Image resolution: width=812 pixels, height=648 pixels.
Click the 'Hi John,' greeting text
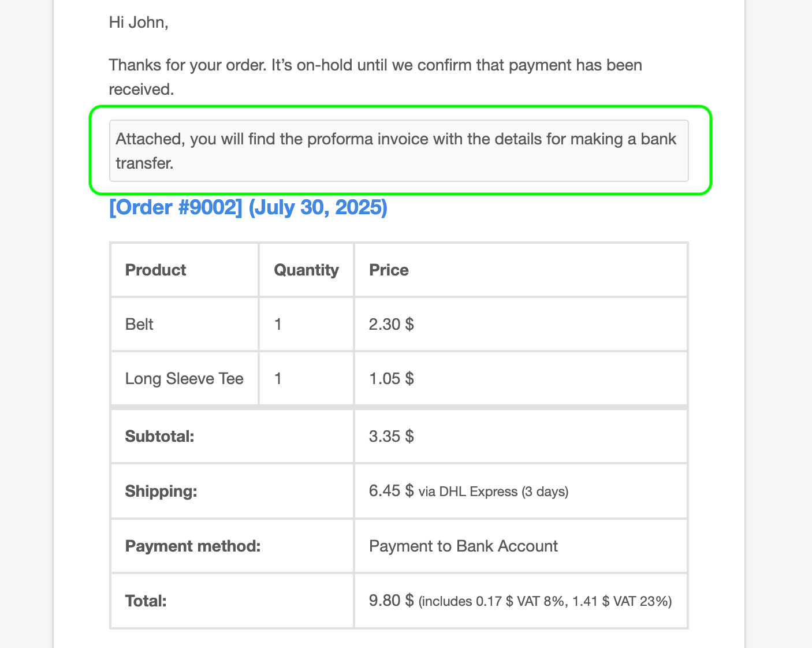click(139, 23)
